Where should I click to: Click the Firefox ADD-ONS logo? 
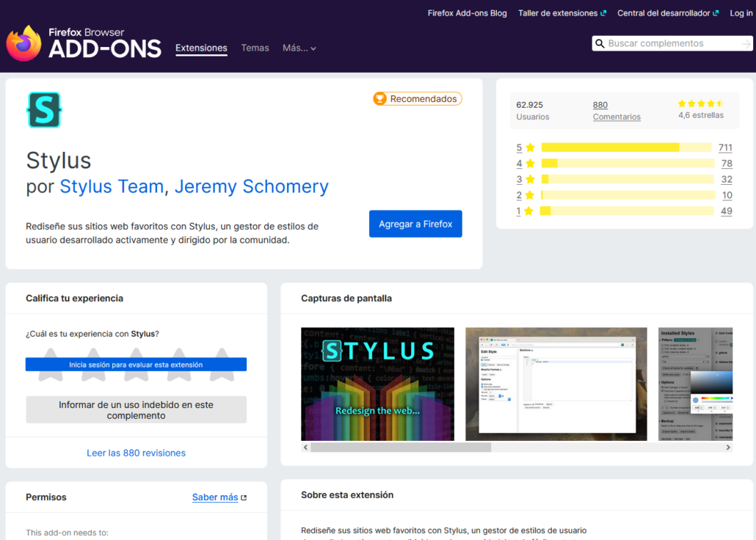[83, 43]
